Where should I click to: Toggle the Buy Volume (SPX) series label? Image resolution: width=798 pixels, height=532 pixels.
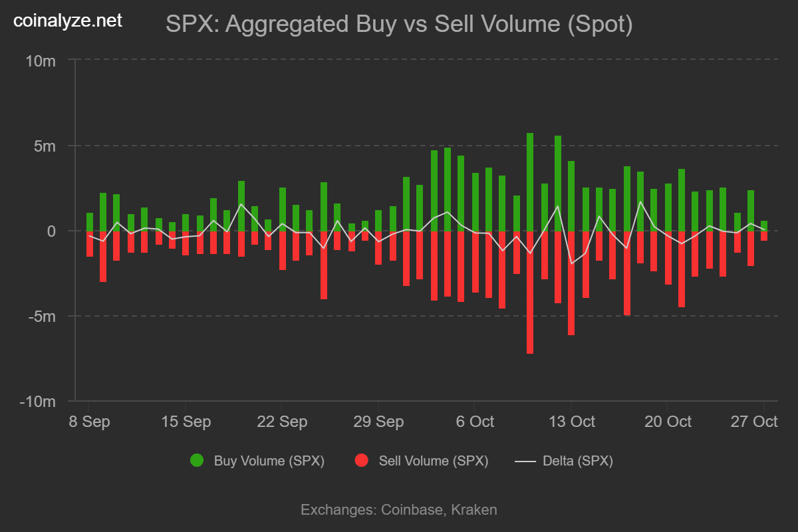(x=269, y=461)
